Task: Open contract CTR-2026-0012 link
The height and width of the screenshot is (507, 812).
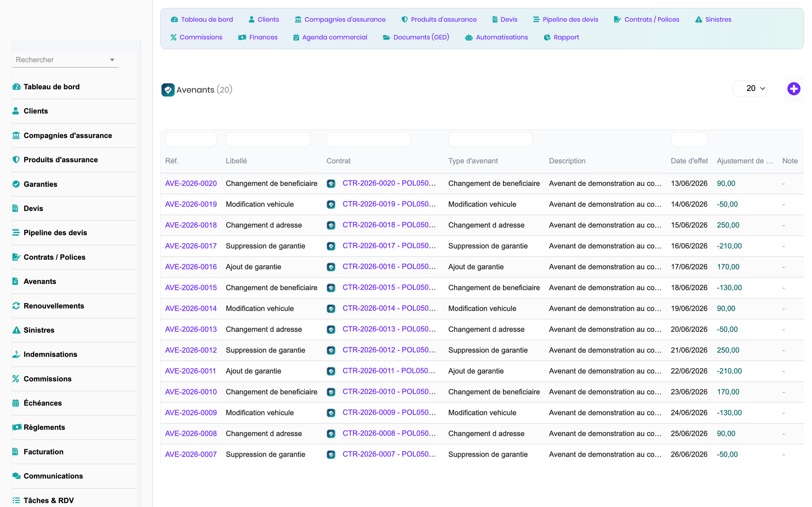Action: point(389,350)
